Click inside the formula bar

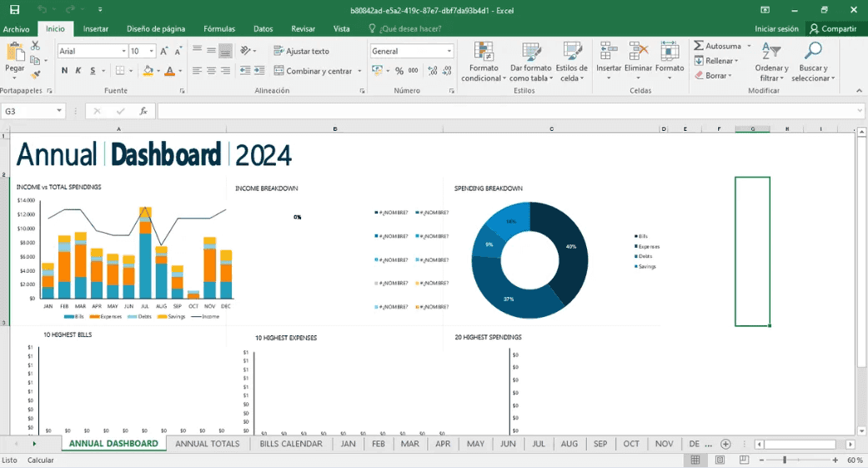tap(506, 111)
